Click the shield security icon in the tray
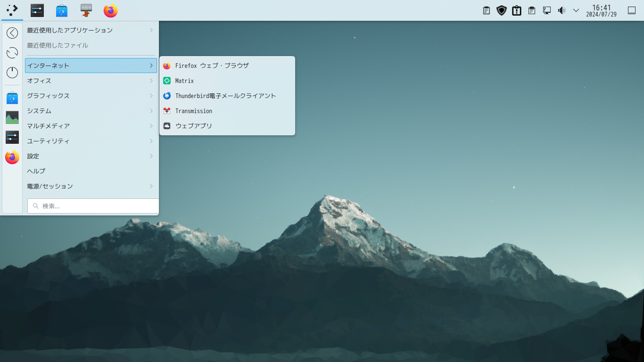644x362 pixels. pyautogui.click(x=502, y=10)
